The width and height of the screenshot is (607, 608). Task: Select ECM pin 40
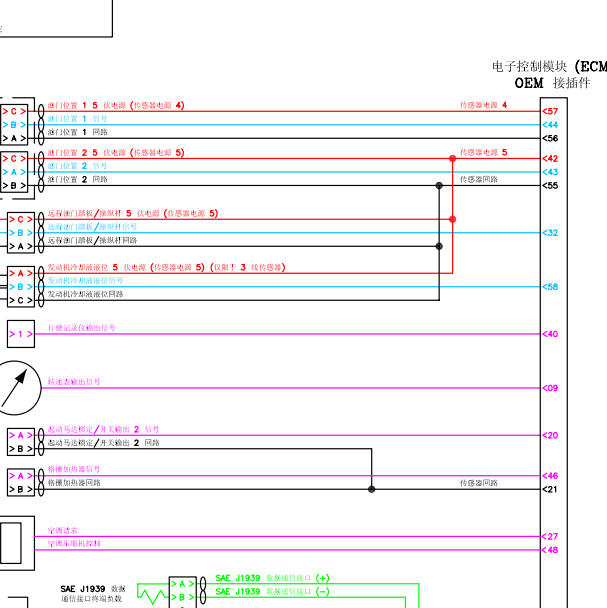pos(550,334)
